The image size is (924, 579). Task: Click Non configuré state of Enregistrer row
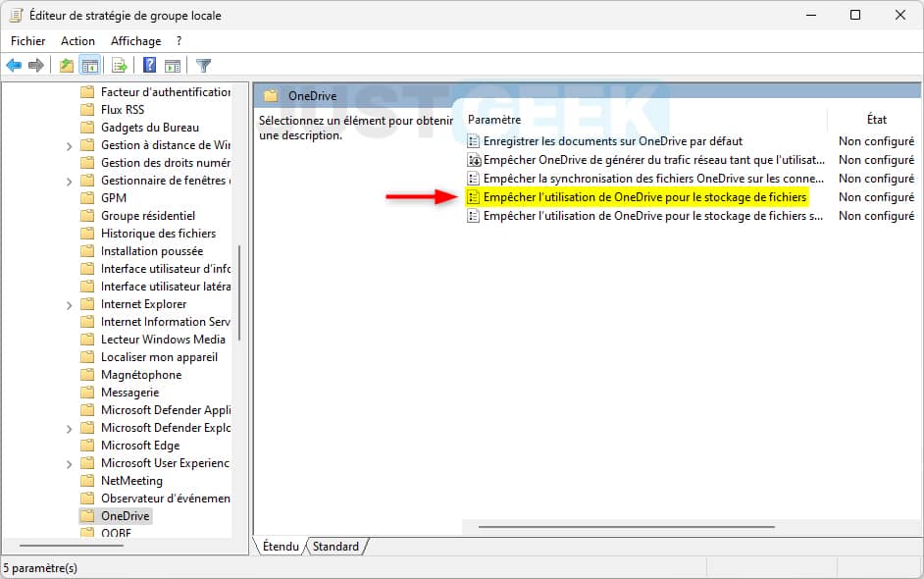pos(876,141)
